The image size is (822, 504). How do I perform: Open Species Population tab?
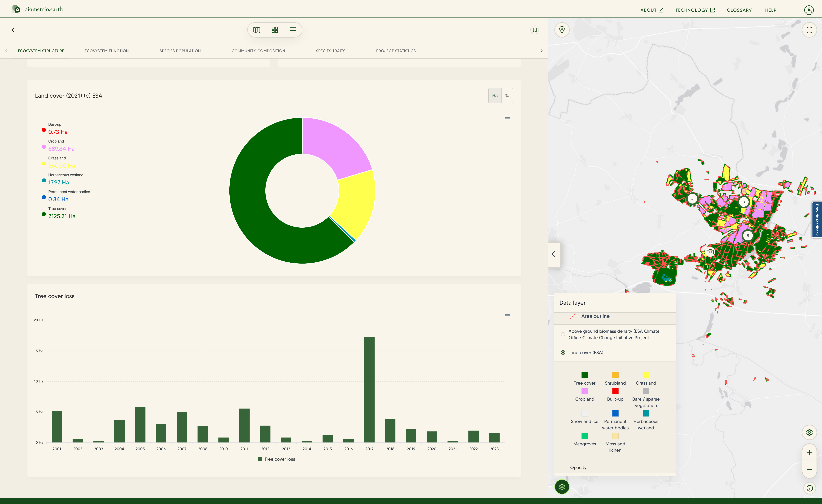180,51
